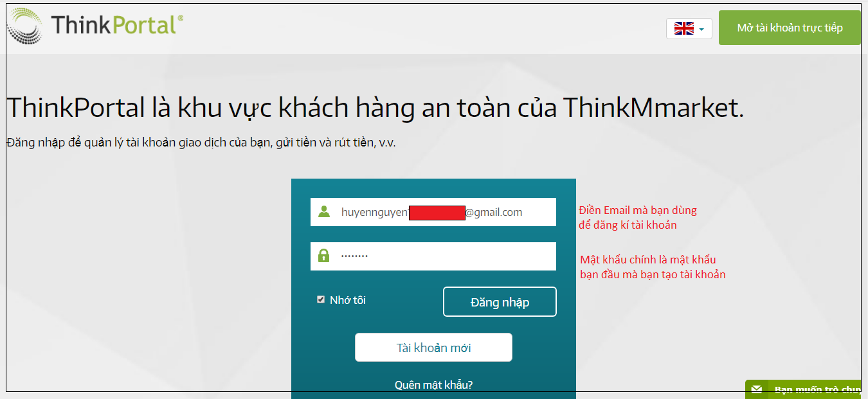This screenshot has height=399, width=868.
Task: Toggle the Nhớ tôi checkbox
Action: click(x=321, y=299)
